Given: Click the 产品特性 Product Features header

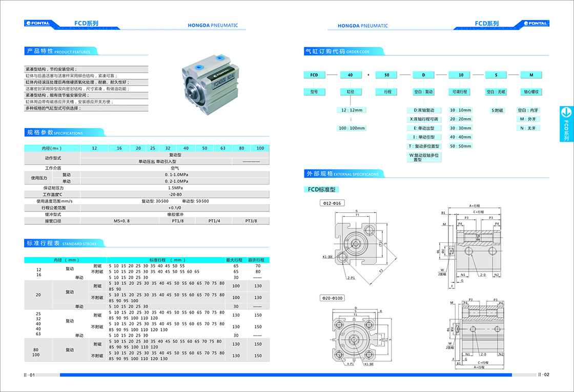Looking at the screenshot, I should pyautogui.click(x=59, y=51).
